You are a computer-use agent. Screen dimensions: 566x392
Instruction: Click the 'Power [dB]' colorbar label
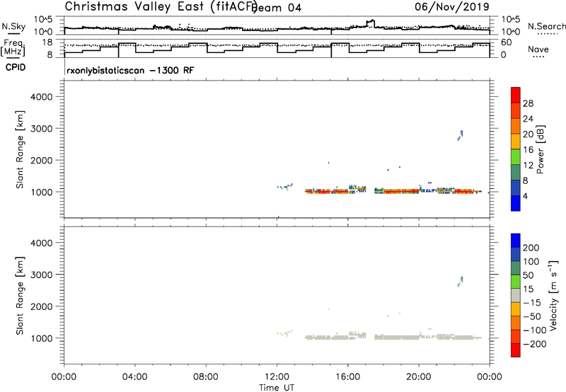(541, 149)
